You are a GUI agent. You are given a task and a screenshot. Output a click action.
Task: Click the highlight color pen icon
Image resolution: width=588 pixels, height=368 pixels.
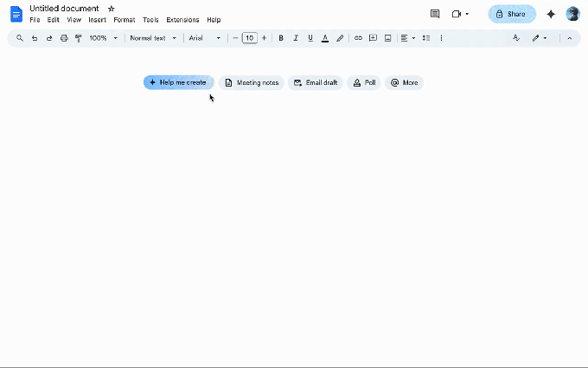(340, 38)
